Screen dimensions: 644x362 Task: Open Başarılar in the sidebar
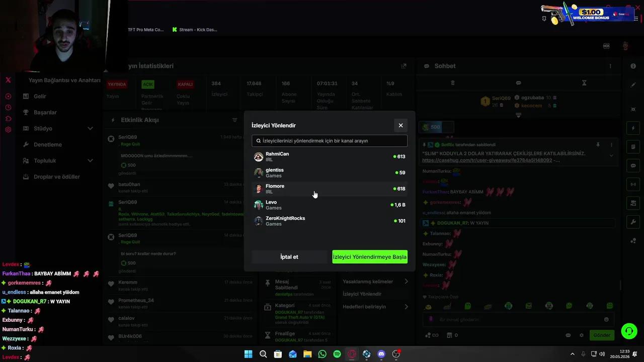coord(45,112)
